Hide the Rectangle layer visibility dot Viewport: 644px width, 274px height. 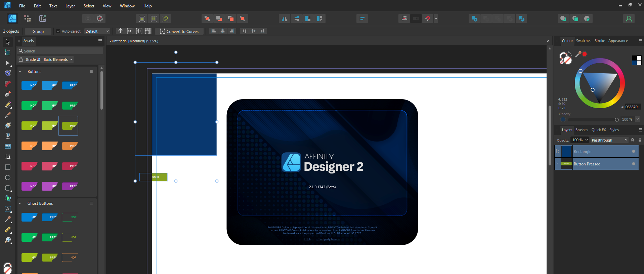pyautogui.click(x=634, y=151)
